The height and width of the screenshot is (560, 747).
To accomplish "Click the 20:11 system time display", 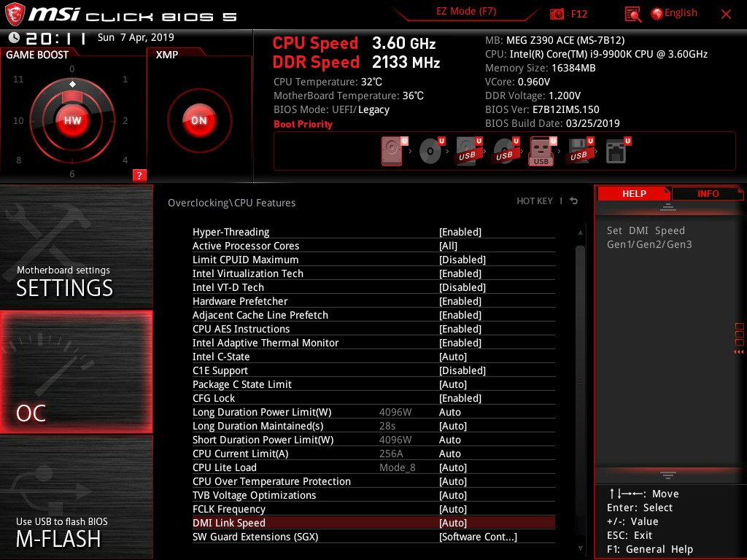I will coord(56,38).
